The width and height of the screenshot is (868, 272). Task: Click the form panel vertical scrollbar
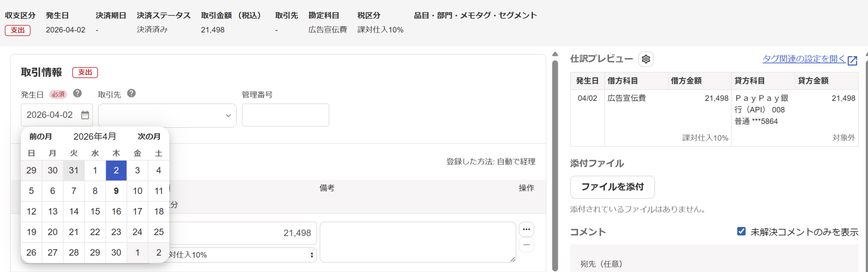[x=555, y=163]
